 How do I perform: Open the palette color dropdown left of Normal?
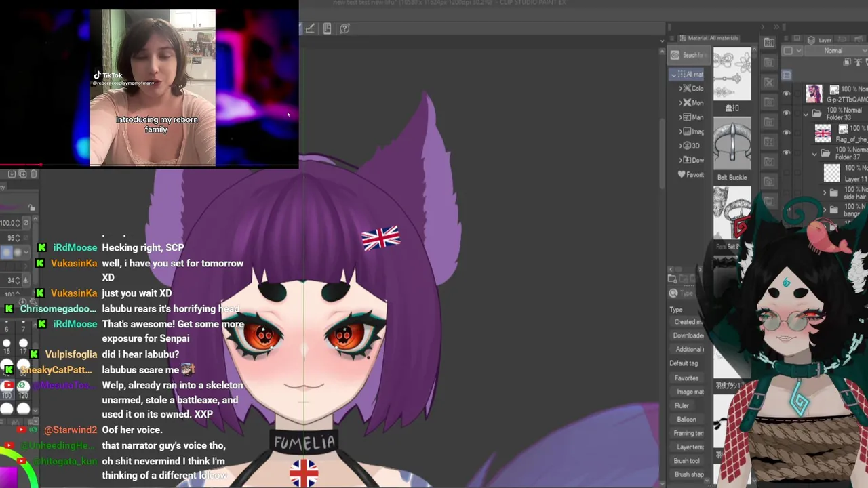coord(791,51)
